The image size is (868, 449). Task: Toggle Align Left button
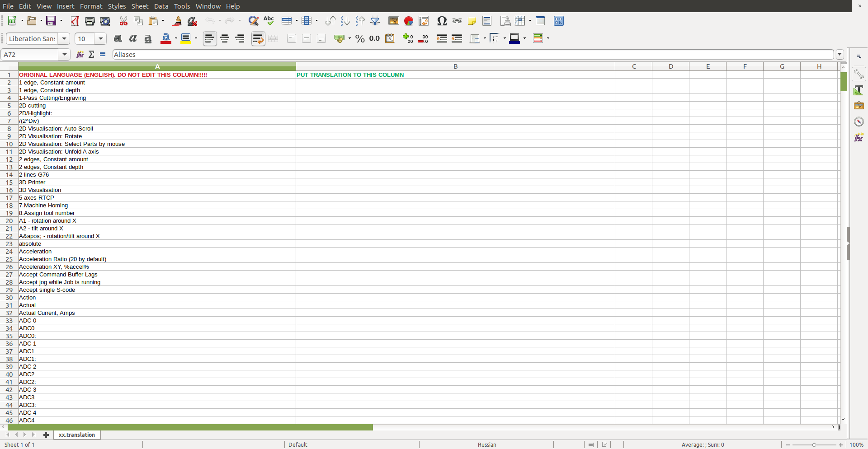[209, 38]
